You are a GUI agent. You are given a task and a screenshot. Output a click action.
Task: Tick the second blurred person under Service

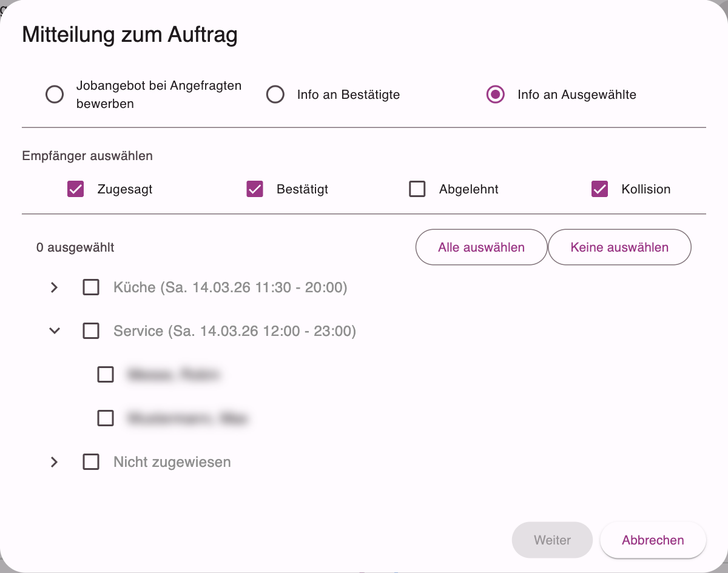pos(106,418)
